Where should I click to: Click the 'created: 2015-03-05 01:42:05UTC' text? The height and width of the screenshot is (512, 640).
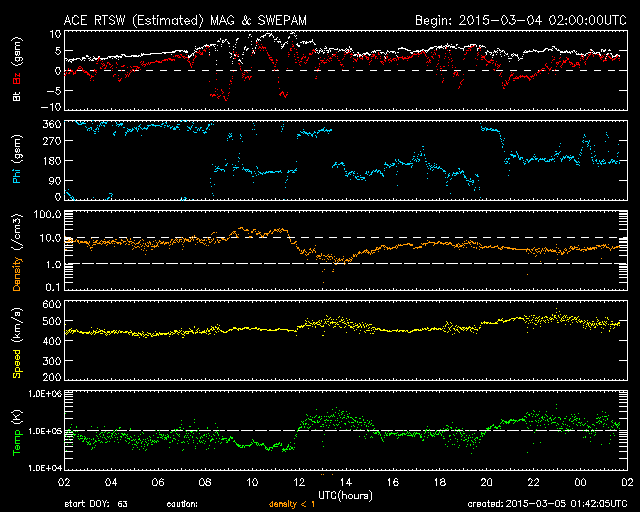click(547, 504)
